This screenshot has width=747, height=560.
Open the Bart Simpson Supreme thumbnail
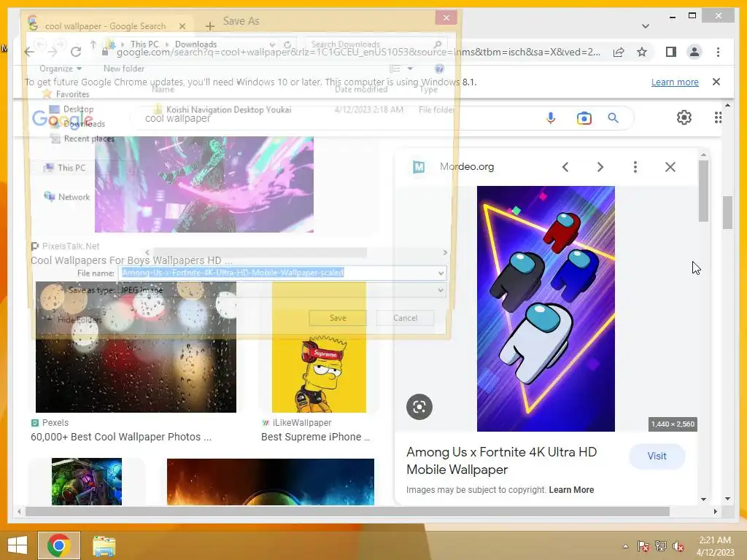coord(319,346)
